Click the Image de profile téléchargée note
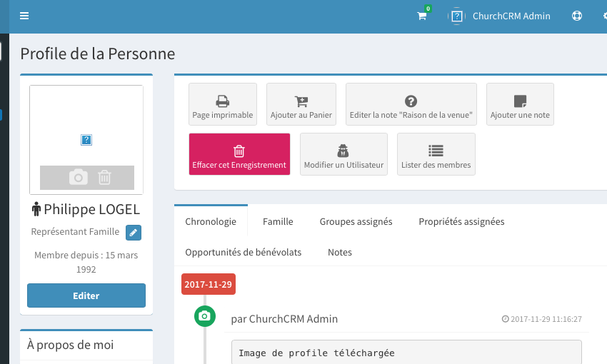This screenshot has height=364, width=607. click(406, 353)
